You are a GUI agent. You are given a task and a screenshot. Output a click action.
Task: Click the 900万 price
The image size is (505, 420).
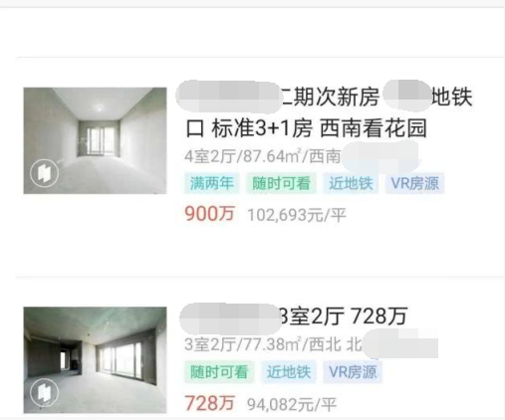click(x=210, y=214)
